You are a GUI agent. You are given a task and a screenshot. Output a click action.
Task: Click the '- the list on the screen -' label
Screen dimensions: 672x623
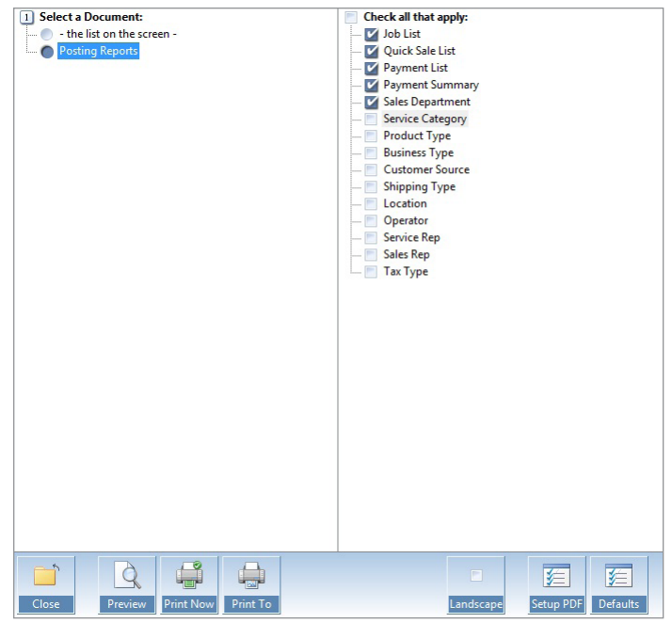click(118, 34)
